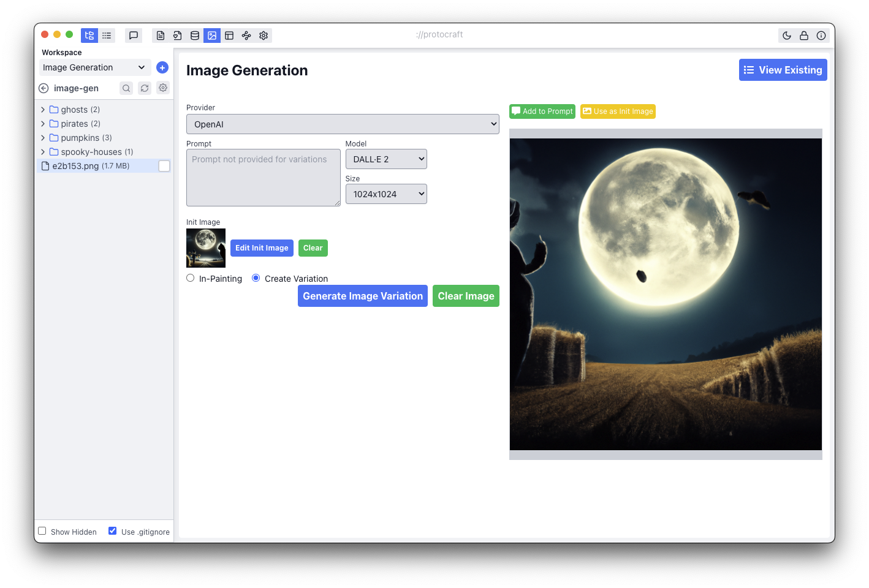Select e2b153.png in the file tree
This screenshot has width=869, height=588.
click(x=75, y=166)
